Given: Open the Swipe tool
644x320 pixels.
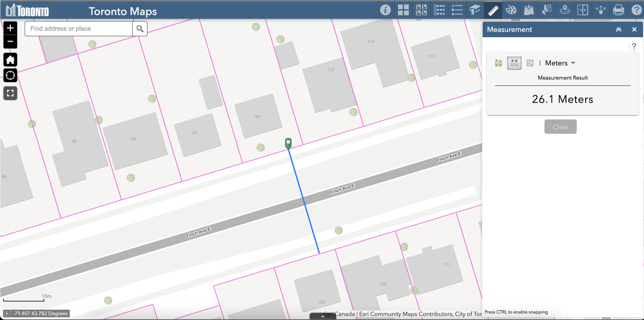Looking at the screenshot, I should point(583,10).
